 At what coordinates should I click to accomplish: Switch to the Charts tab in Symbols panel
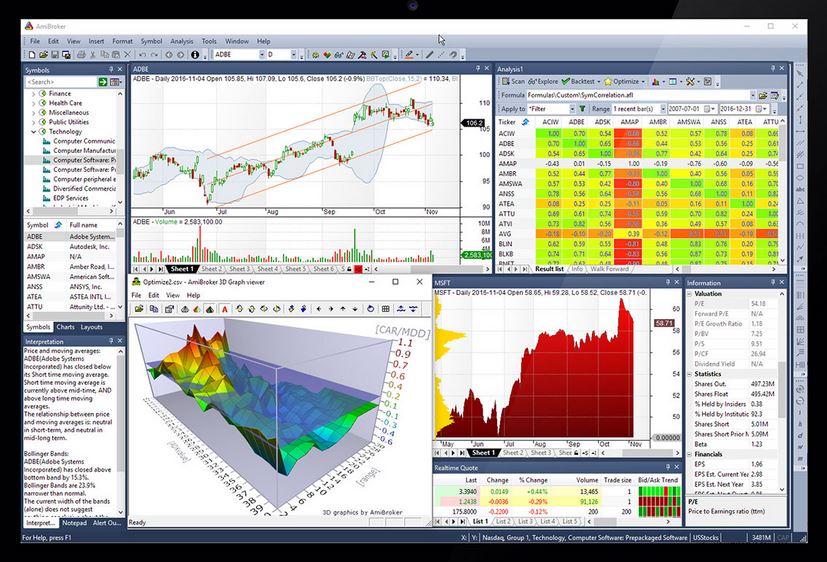tap(65, 327)
